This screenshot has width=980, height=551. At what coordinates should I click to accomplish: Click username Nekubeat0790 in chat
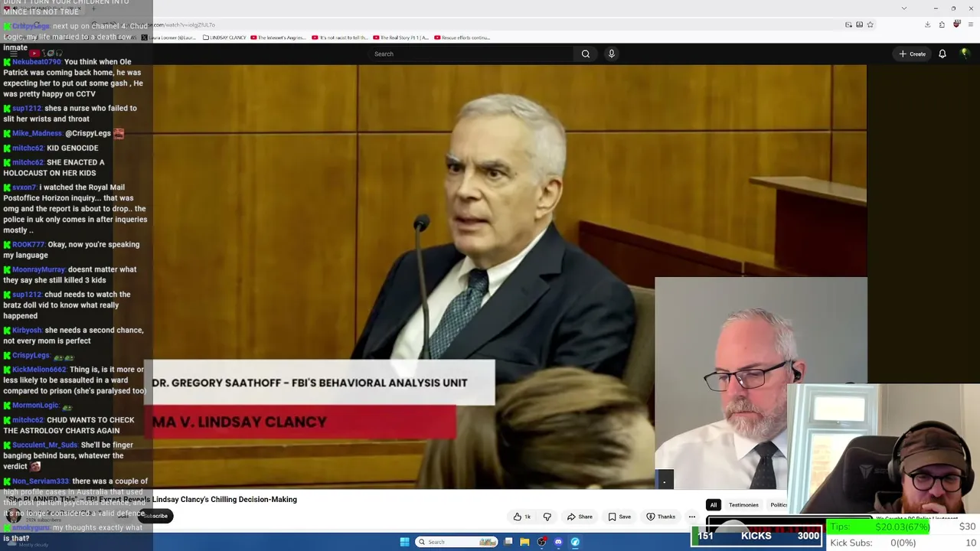coord(37,62)
